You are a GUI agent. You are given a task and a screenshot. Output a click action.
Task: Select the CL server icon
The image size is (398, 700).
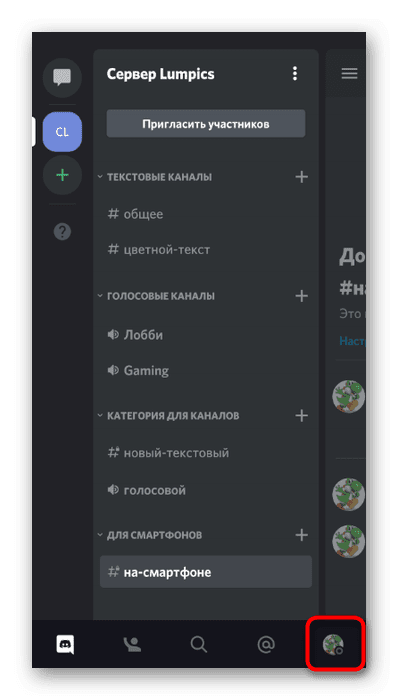[62, 132]
